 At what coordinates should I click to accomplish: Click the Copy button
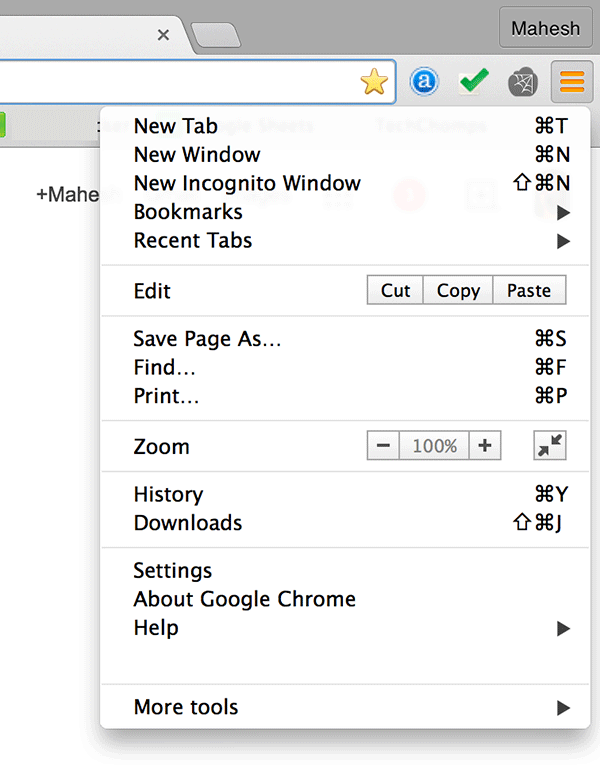(458, 290)
